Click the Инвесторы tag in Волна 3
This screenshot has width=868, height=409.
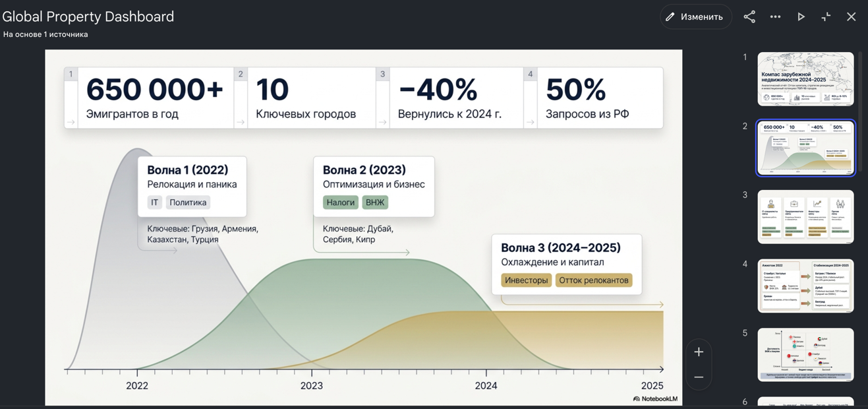(526, 280)
